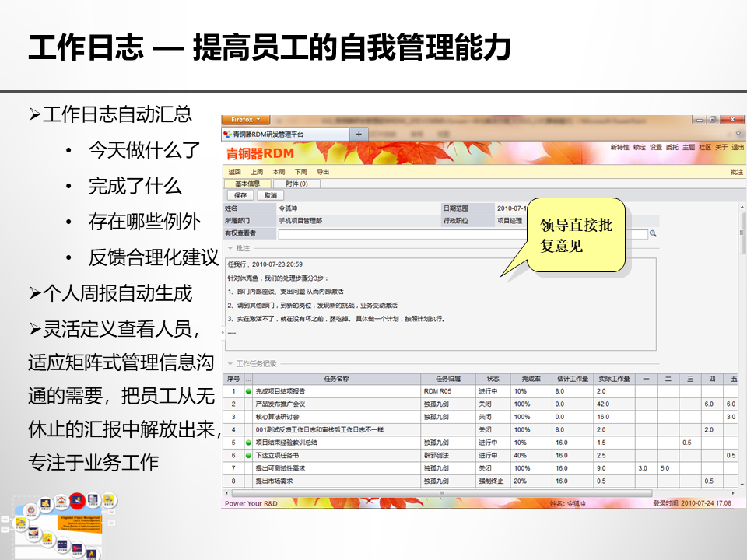Click the 领导直接批复意见 callout

[576, 235]
